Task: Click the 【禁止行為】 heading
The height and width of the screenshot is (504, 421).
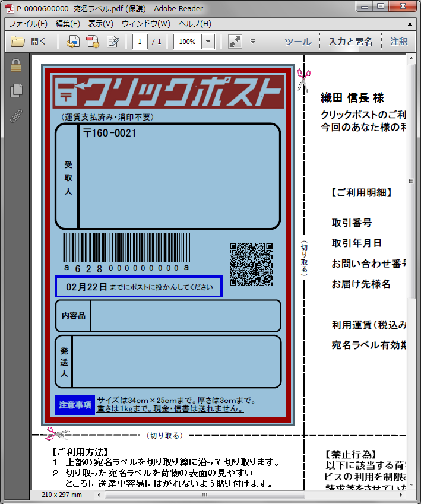Action: tap(350, 454)
